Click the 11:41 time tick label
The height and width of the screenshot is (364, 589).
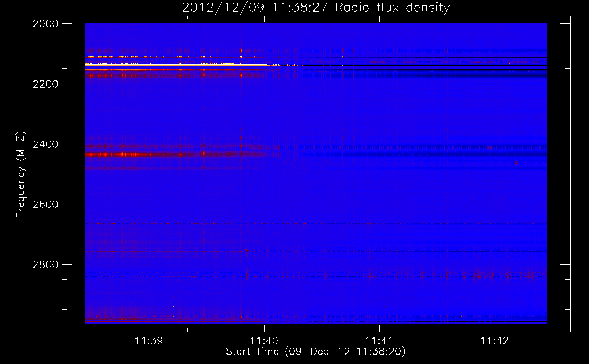point(379,341)
